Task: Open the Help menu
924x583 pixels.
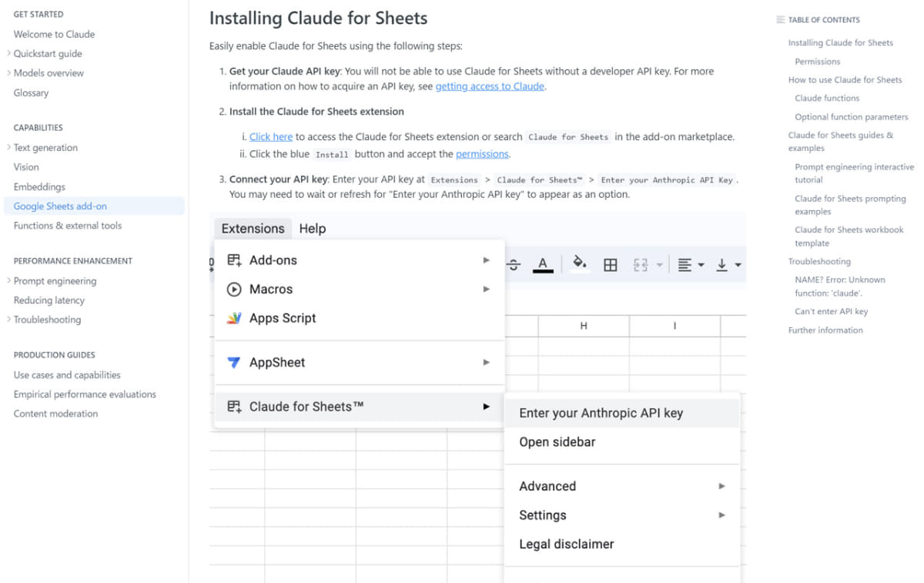Action: pyautogui.click(x=313, y=229)
